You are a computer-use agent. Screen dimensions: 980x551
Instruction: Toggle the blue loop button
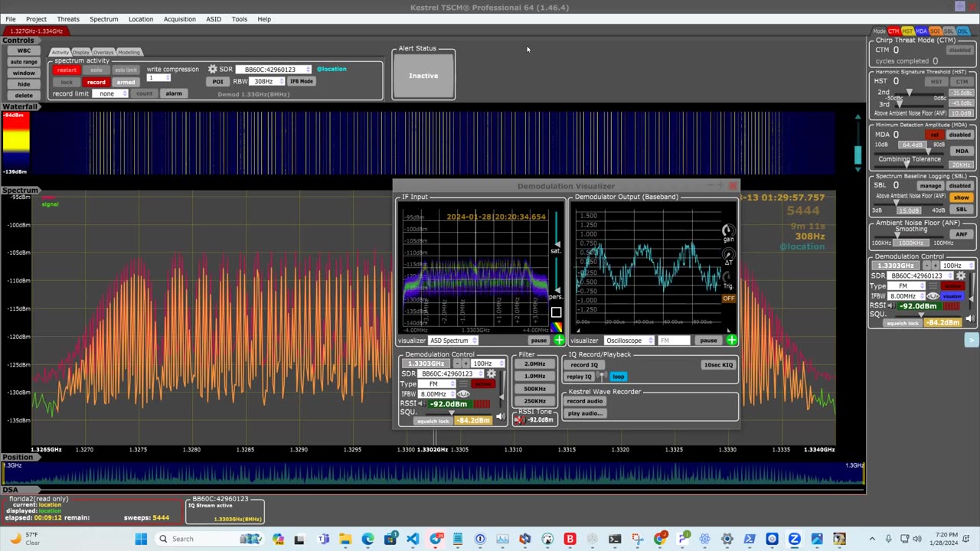click(618, 377)
